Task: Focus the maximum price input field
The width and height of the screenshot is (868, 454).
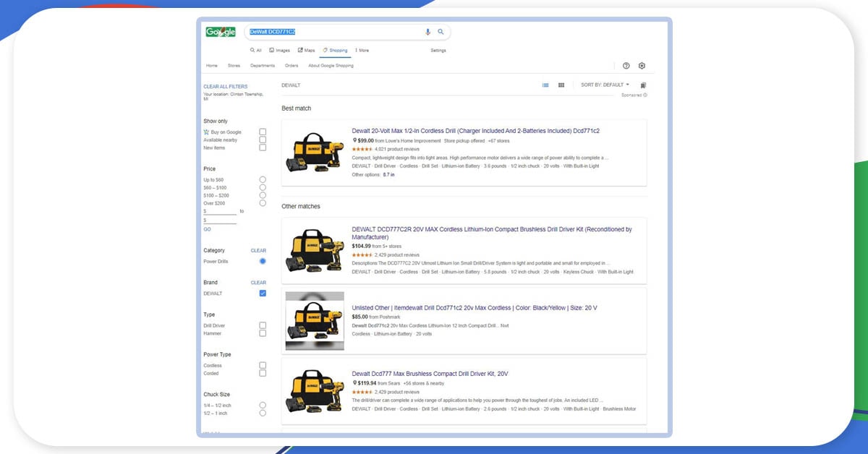Action: 220,220
